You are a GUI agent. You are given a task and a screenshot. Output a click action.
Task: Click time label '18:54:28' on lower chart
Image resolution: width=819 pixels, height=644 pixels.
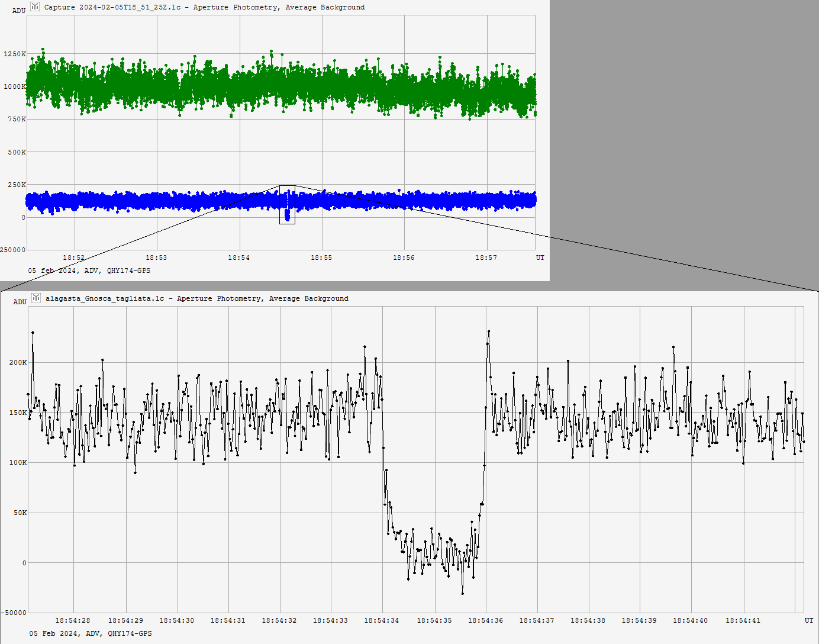click(73, 620)
